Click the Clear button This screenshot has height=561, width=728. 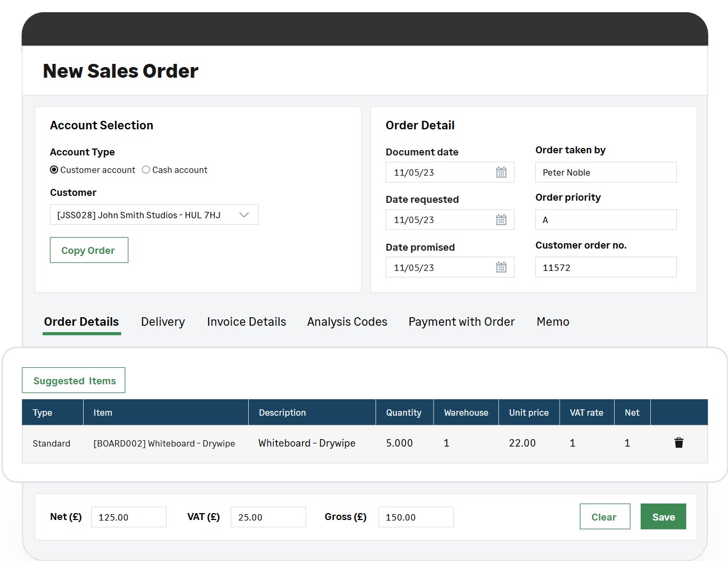click(604, 517)
